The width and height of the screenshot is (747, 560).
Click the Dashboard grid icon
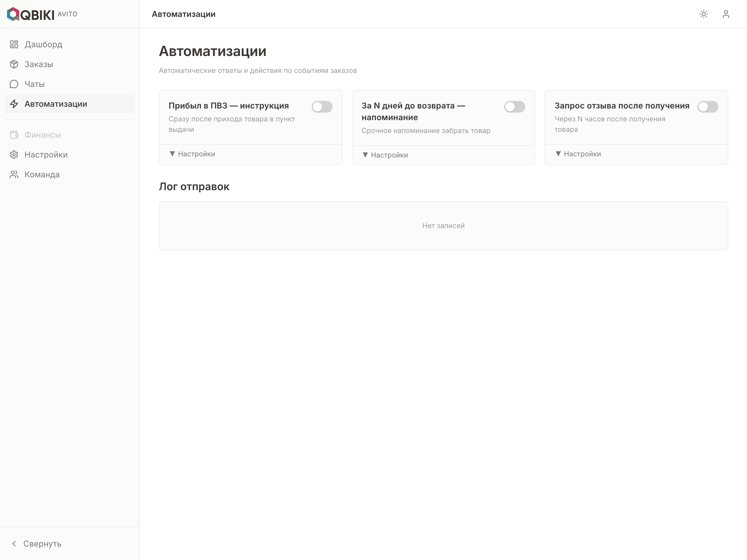click(x=14, y=44)
